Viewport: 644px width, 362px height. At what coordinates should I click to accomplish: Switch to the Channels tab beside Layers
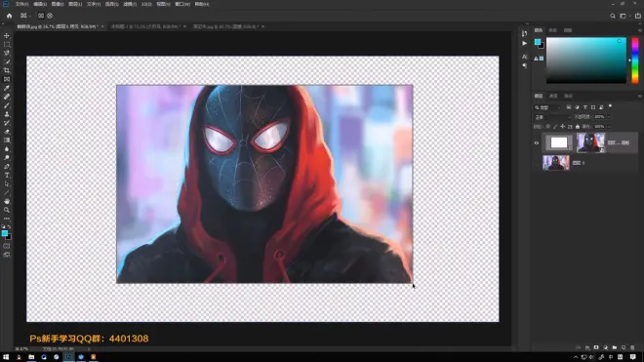coord(553,96)
